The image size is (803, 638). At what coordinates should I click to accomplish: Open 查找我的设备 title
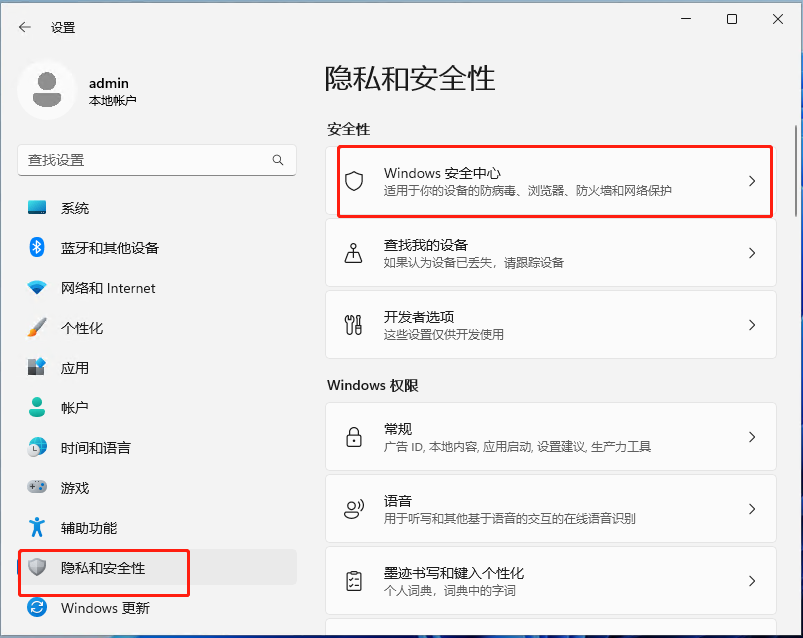pyautogui.click(x=426, y=245)
